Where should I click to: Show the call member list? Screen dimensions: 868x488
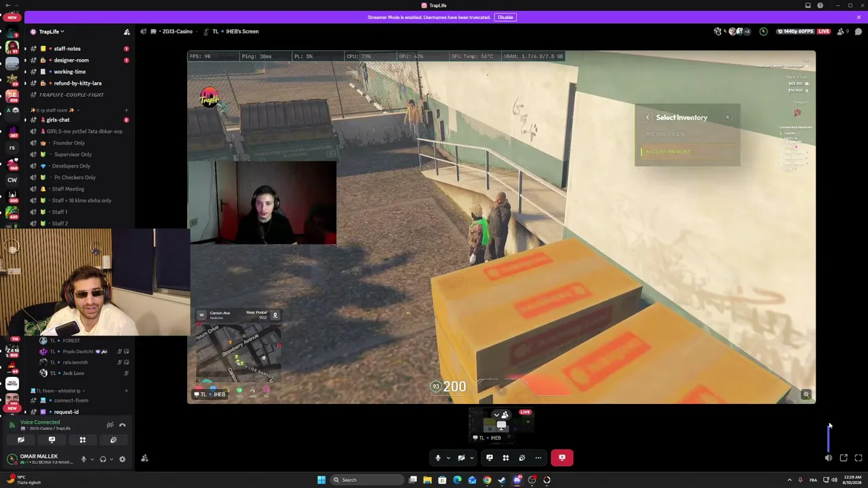(x=842, y=32)
